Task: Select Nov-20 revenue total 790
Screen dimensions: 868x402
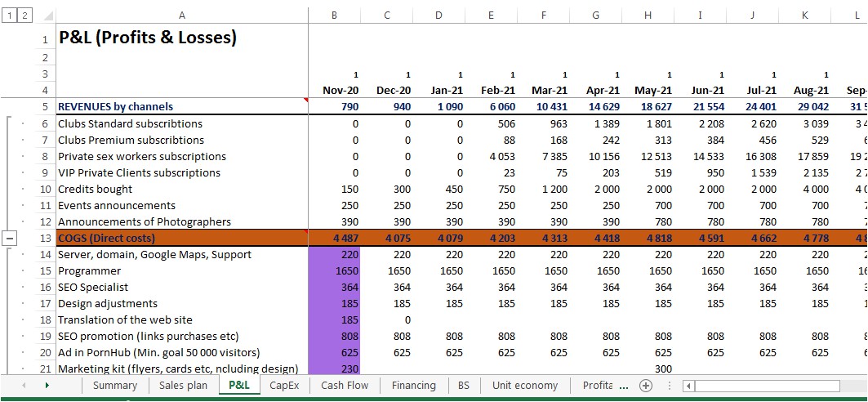Action: point(334,107)
